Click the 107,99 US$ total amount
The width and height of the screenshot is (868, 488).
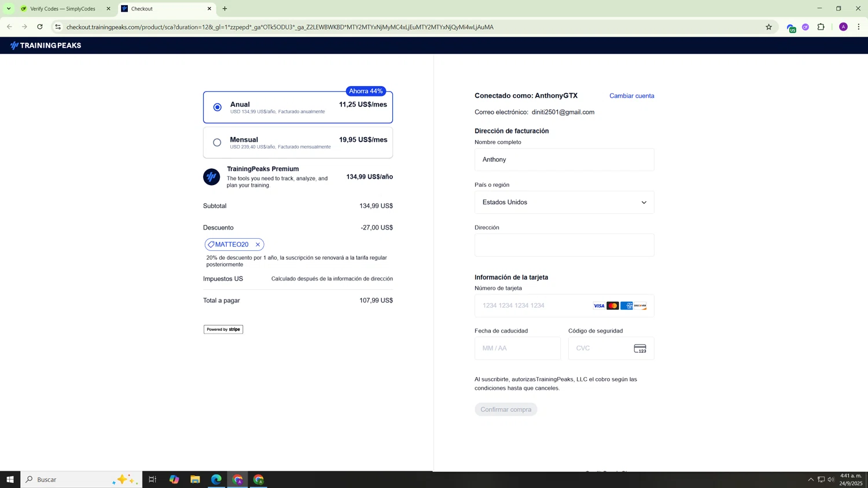tap(376, 301)
